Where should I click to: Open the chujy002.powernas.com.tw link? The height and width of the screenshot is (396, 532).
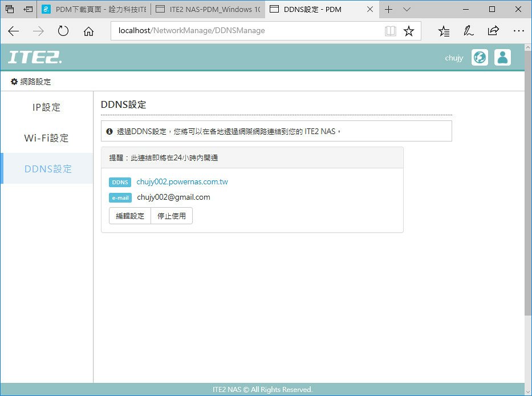[x=182, y=181]
